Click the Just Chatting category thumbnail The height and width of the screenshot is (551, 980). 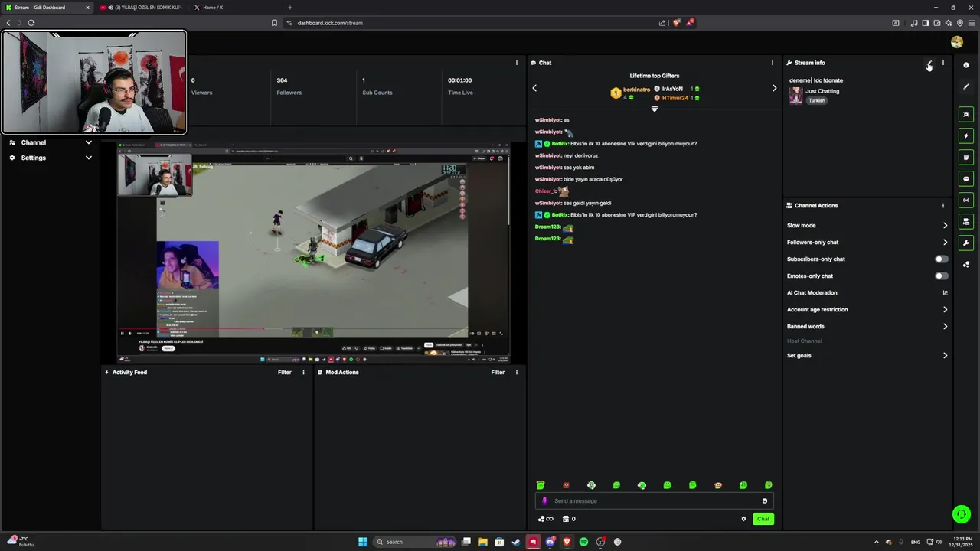click(796, 95)
